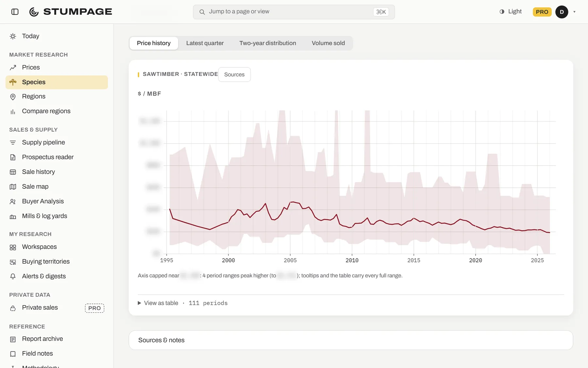The image size is (588, 368).
Task: Click the Regions map-pin icon
Action: pyautogui.click(x=13, y=97)
